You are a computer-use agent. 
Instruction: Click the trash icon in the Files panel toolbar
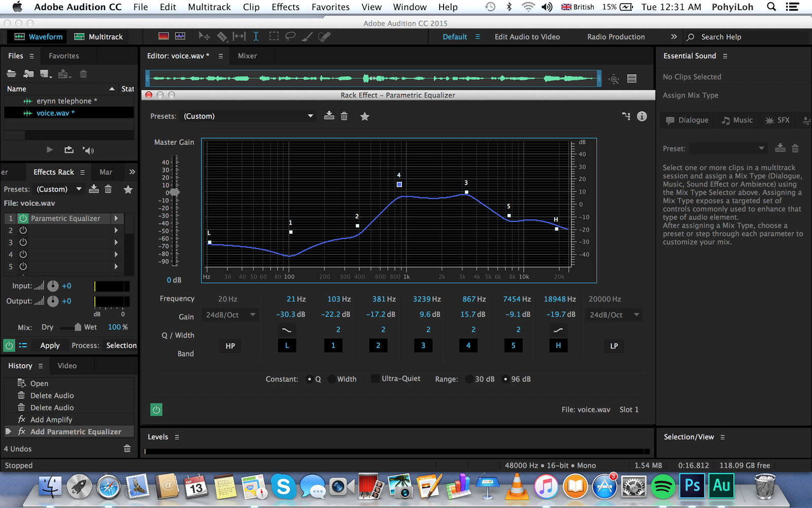pyautogui.click(x=83, y=74)
